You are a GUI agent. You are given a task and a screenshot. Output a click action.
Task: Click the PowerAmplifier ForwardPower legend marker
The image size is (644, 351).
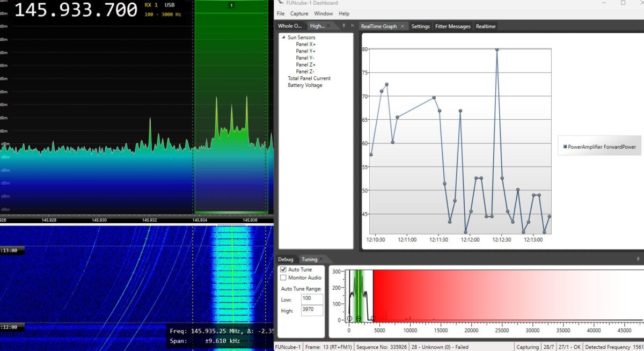pos(565,146)
